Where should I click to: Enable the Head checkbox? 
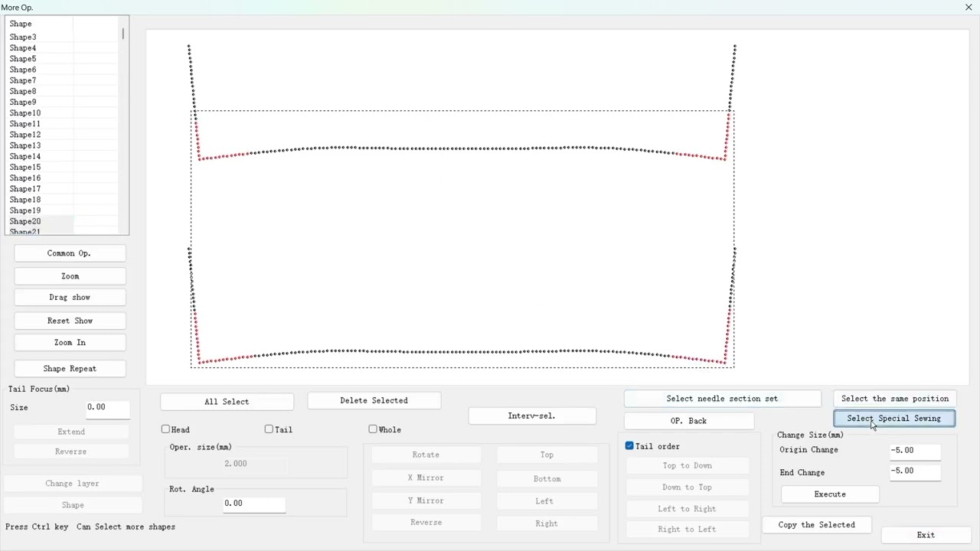(165, 429)
